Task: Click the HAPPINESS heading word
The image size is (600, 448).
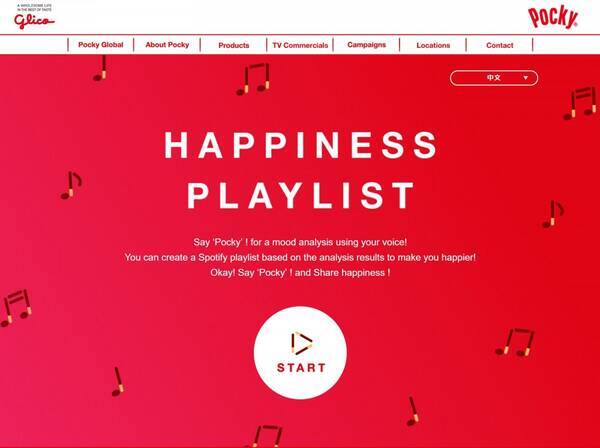Action: coord(300,145)
